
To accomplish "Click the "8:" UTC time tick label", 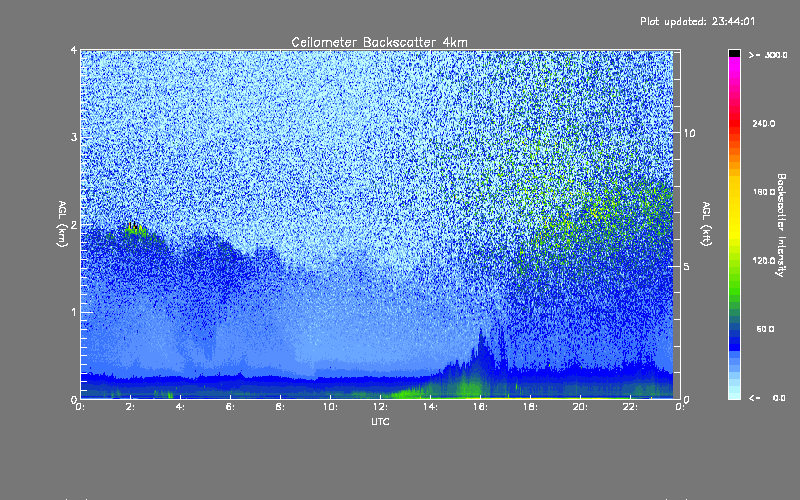I will coord(281,407).
